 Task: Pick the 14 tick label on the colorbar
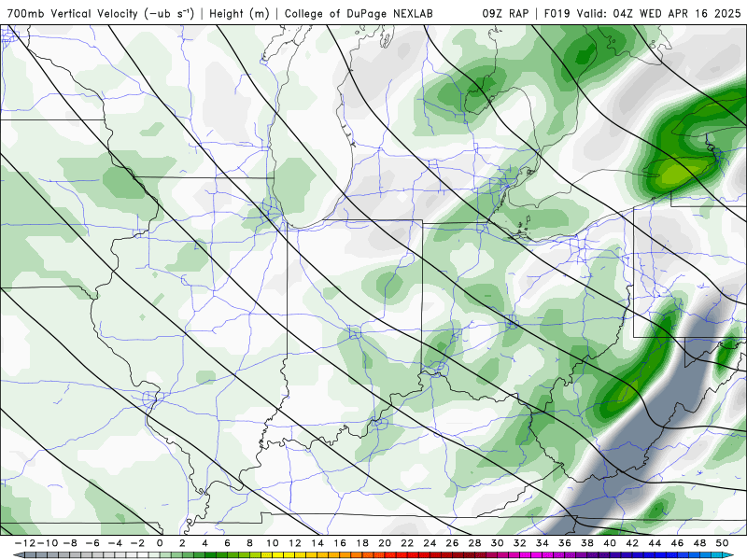317,543
